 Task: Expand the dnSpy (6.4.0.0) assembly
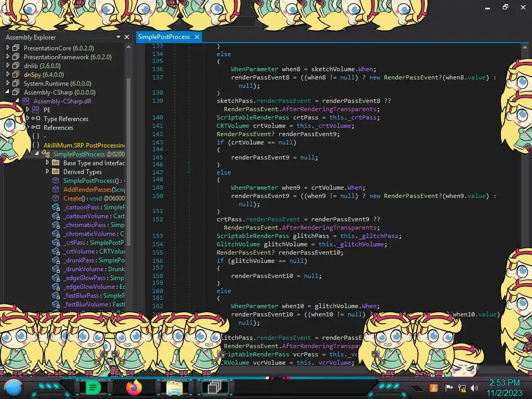[7, 74]
